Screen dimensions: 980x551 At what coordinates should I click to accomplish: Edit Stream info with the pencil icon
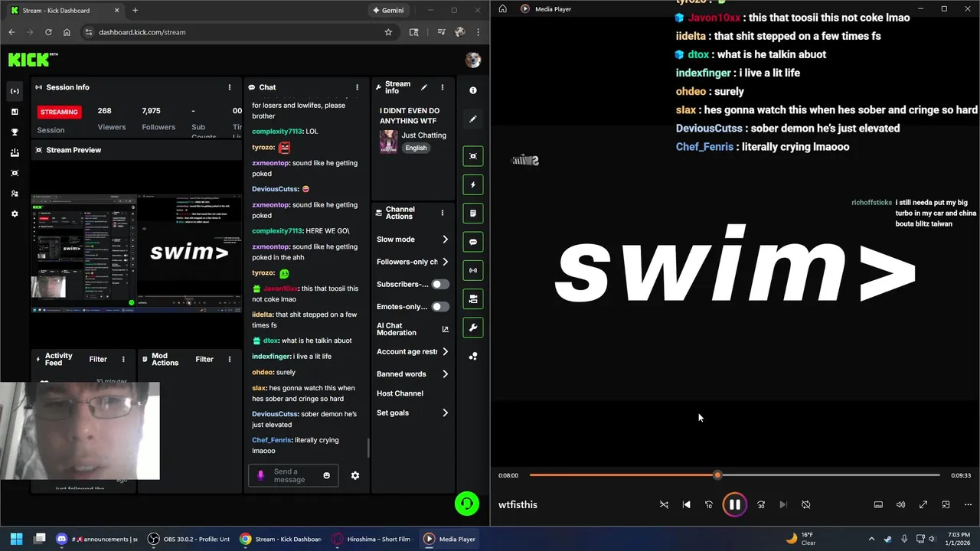(424, 87)
